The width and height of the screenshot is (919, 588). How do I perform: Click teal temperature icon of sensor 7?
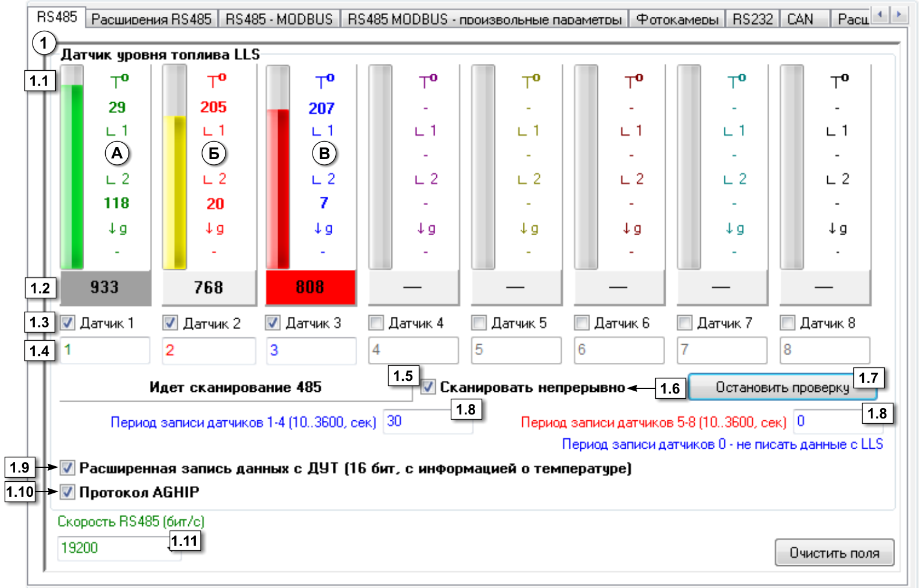(x=736, y=81)
